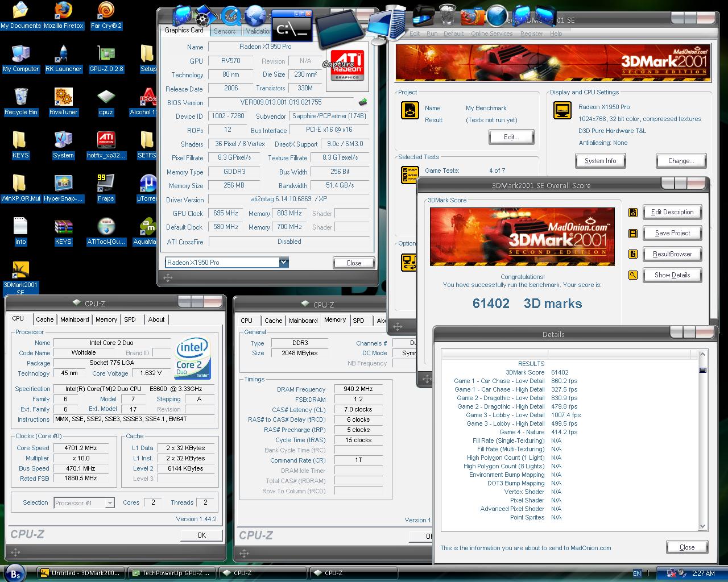
Task: Open Recycle Bin on the desktop
Action: (20, 102)
